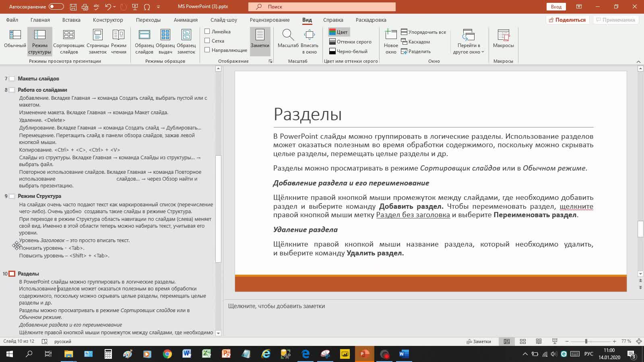
Task: Click Cascade (Каскадом) windows
Action: point(415,42)
